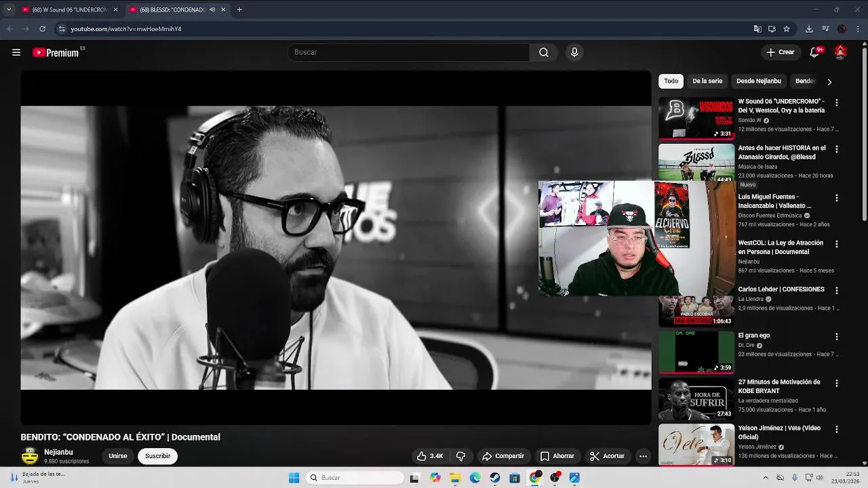Click the address bar URL

point(126,29)
